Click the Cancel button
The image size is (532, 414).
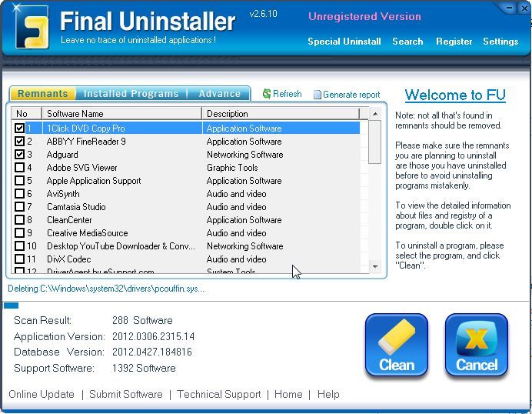[477, 345]
